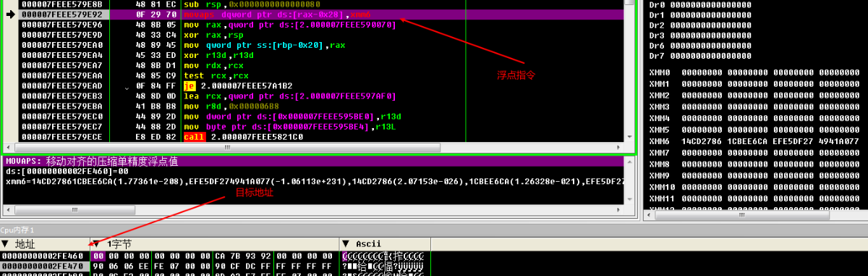The image size is (868, 276).
Task: Click the right arrow of the info pane scrollbar
Action: (x=618, y=209)
